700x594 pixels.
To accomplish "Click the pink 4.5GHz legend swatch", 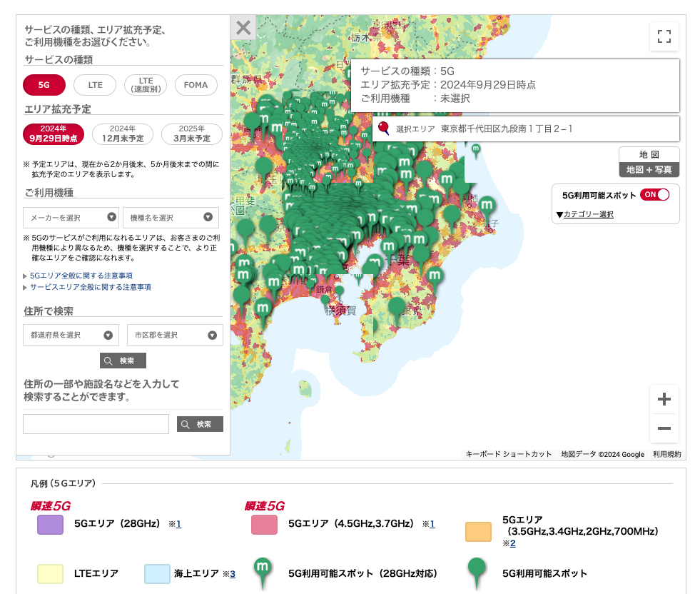I will coord(264,524).
